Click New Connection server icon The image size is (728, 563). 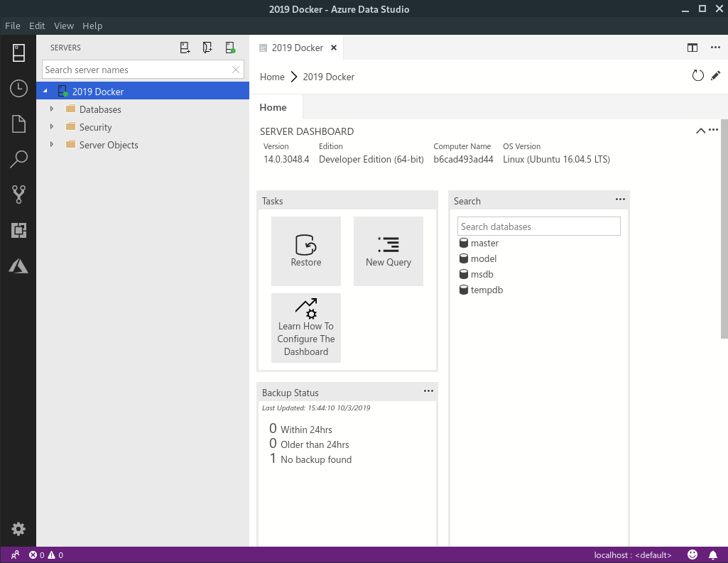[185, 48]
